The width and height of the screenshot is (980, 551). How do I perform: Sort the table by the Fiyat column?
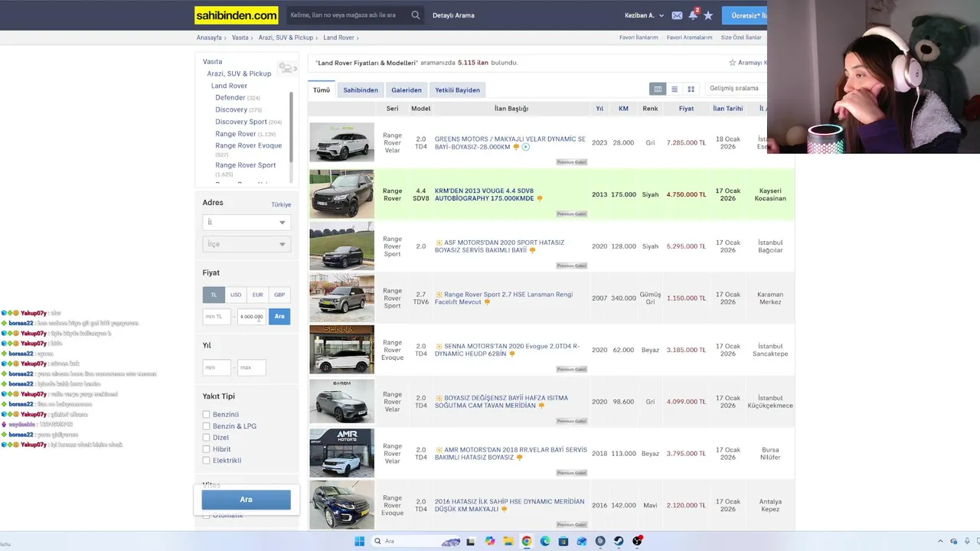tap(686, 109)
